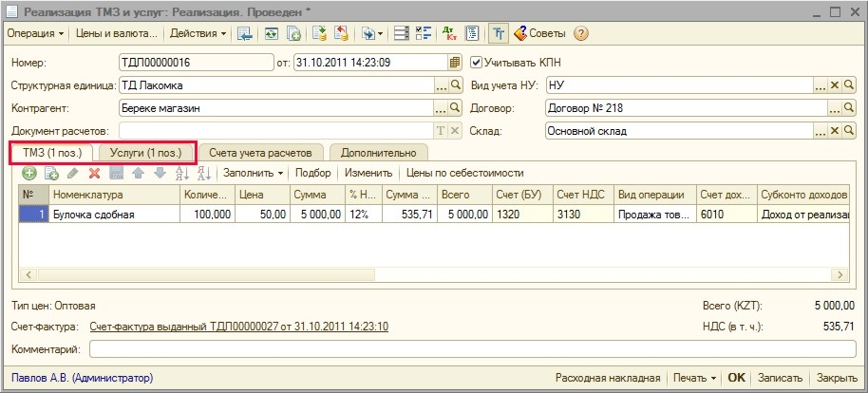868x393 pixels.
Task: Open the Советы tips
Action: tap(539, 33)
